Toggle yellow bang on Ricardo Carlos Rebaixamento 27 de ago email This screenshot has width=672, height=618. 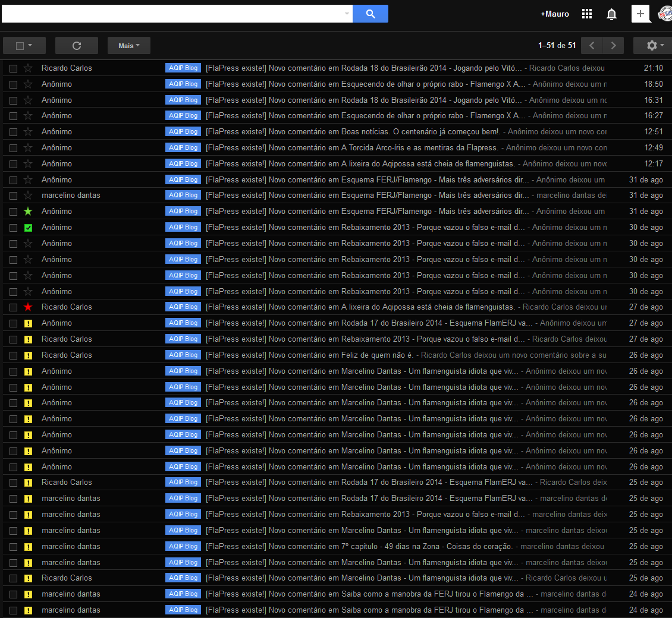pyautogui.click(x=28, y=339)
